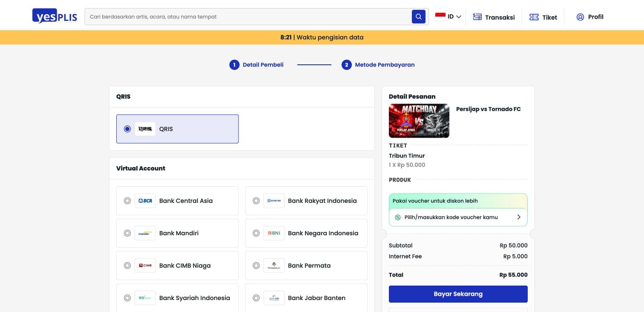This screenshot has height=312, width=644.
Task: Click the BSI bank logo
Action: click(x=145, y=298)
